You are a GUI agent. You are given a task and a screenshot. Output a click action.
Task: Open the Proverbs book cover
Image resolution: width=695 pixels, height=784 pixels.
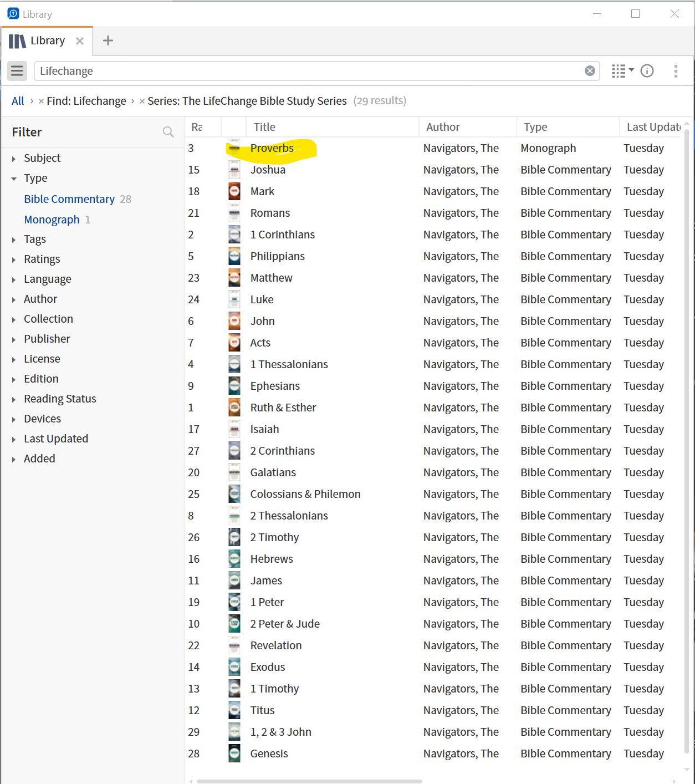pos(234,148)
